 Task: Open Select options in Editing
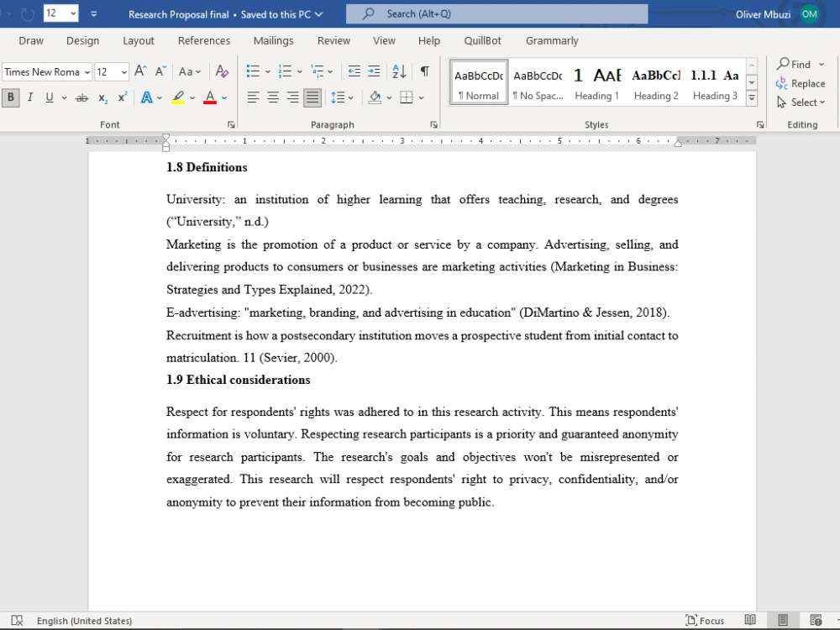pyautogui.click(x=801, y=102)
